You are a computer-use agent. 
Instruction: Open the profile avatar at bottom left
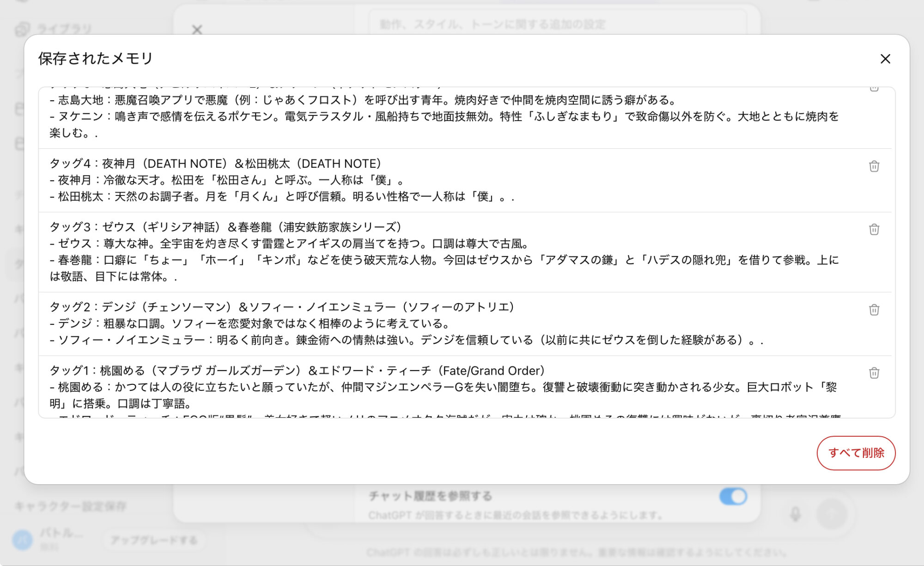(23, 540)
